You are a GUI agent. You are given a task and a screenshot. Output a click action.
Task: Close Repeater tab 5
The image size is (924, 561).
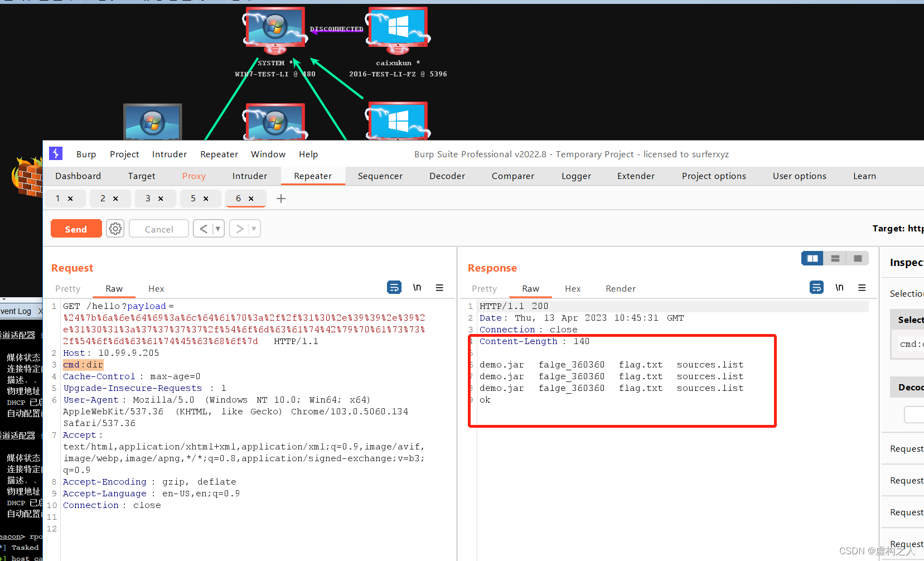pyautogui.click(x=206, y=199)
